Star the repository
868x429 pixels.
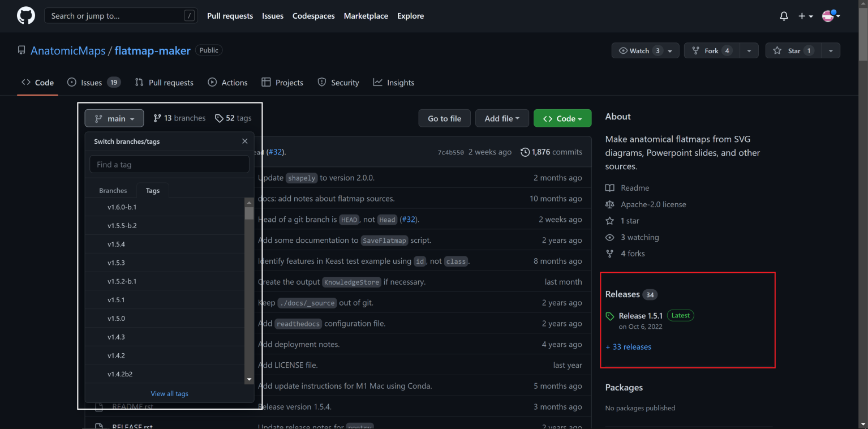793,50
